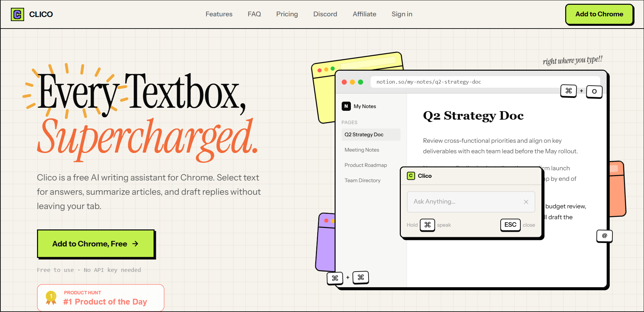Click the Notion N icon beside My Notes
The height and width of the screenshot is (312, 644).
pyautogui.click(x=346, y=106)
